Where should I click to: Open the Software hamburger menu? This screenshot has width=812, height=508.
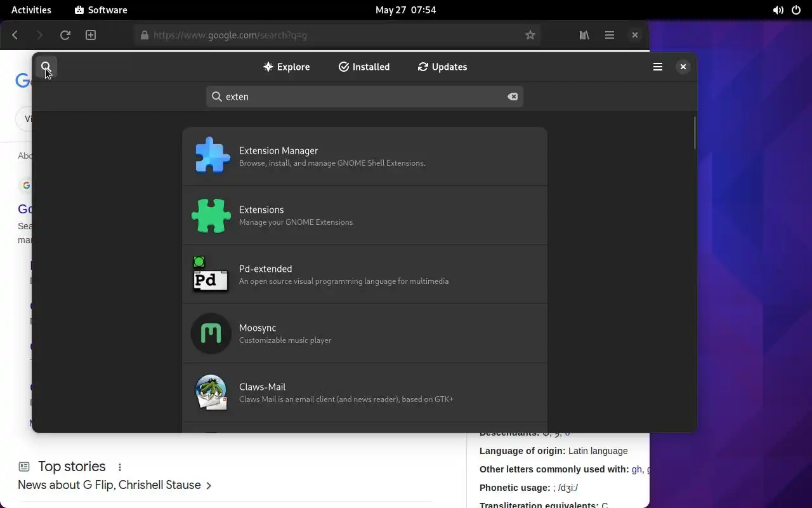[658, 67]
